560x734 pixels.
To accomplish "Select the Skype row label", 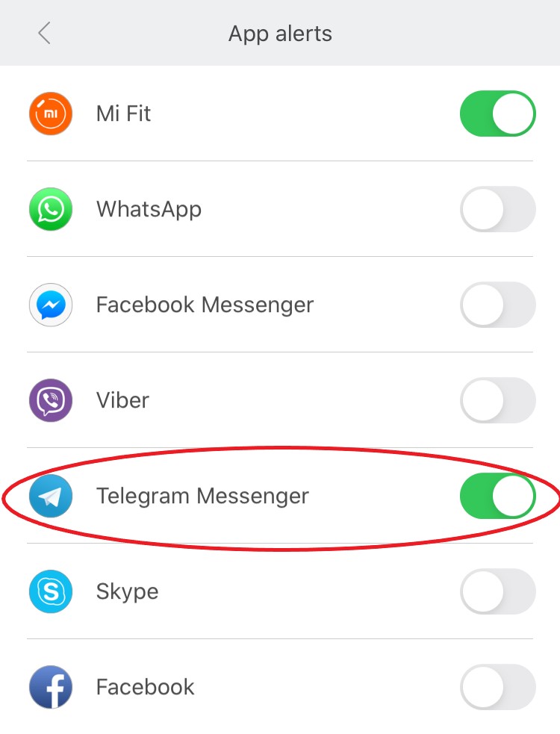I will pos(128,592).
